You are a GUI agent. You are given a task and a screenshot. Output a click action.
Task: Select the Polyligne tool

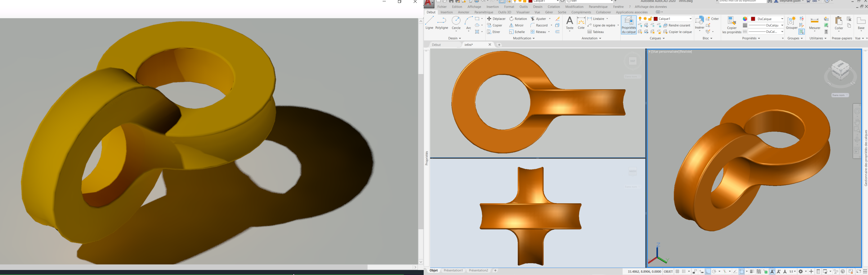click(x=442, y=23)
